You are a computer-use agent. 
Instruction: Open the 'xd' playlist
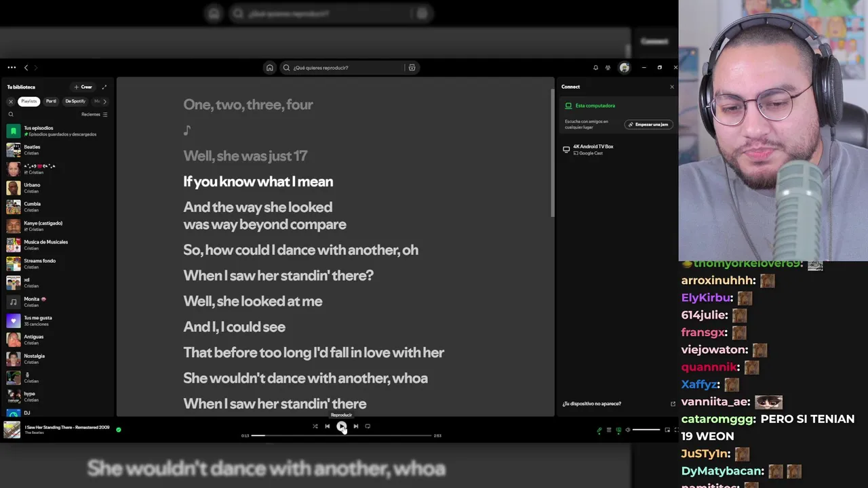(58, 283)
